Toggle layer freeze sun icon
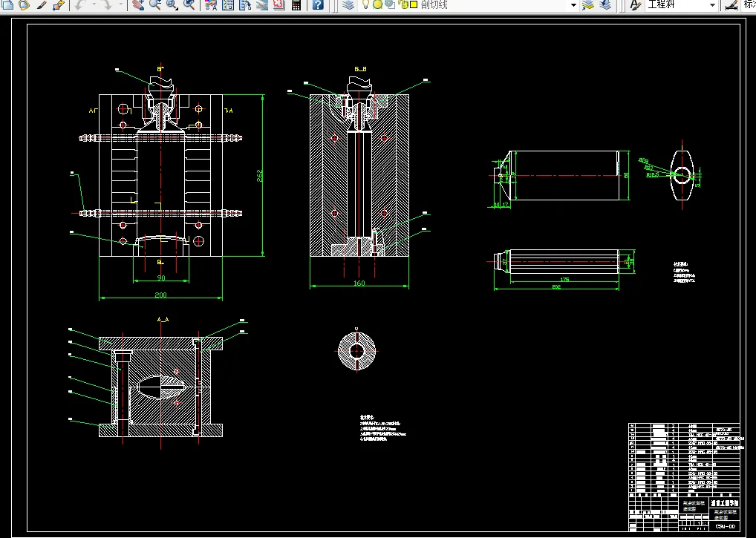Viewport: 756px width, 538px height. 378,4
